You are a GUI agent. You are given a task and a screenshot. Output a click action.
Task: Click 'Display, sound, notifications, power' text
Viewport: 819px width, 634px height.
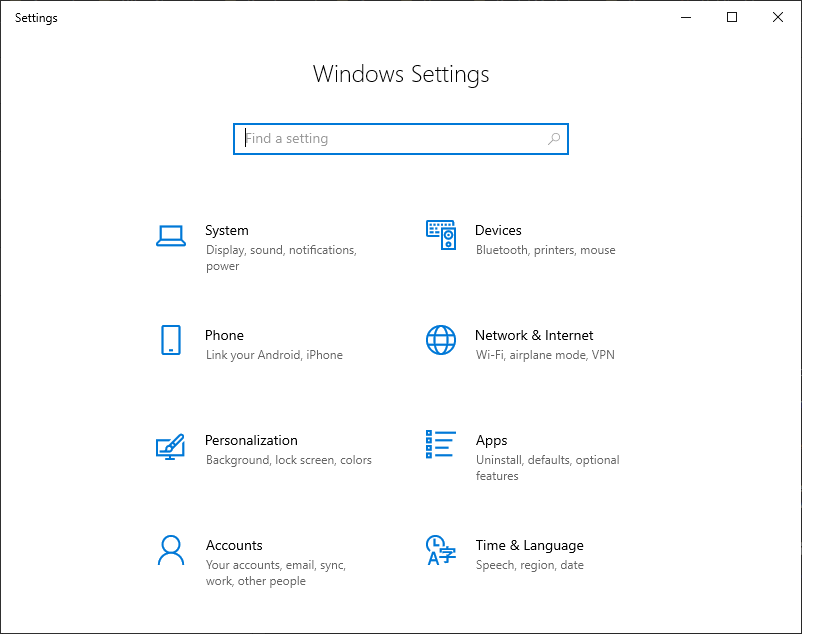pos(281,258)
